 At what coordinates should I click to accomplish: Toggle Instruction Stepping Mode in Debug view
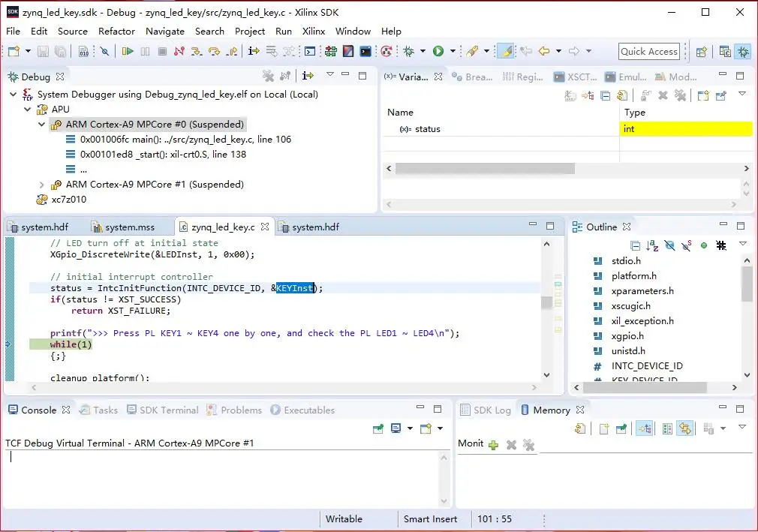pyautogui.click(x=308, y=76)
